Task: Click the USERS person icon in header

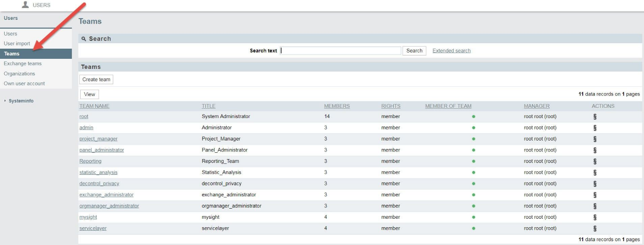Action: [x=25, y=5]
